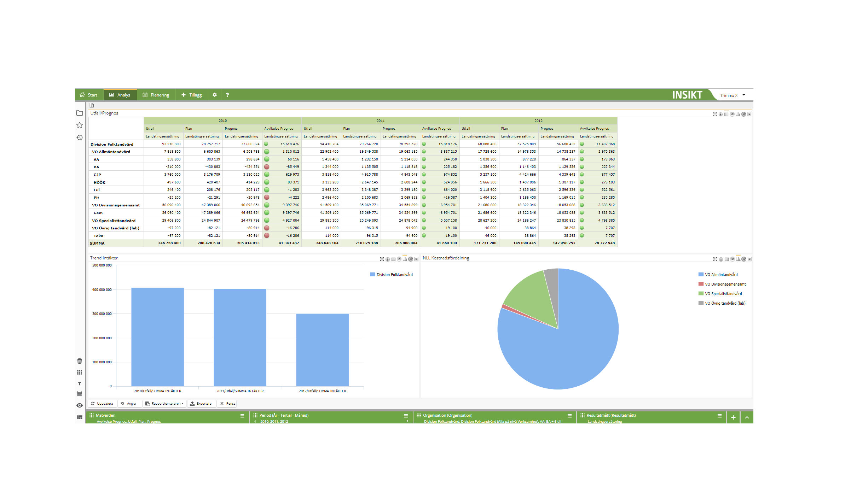Switch Utfall/Prognos to table view

[726, 114]
